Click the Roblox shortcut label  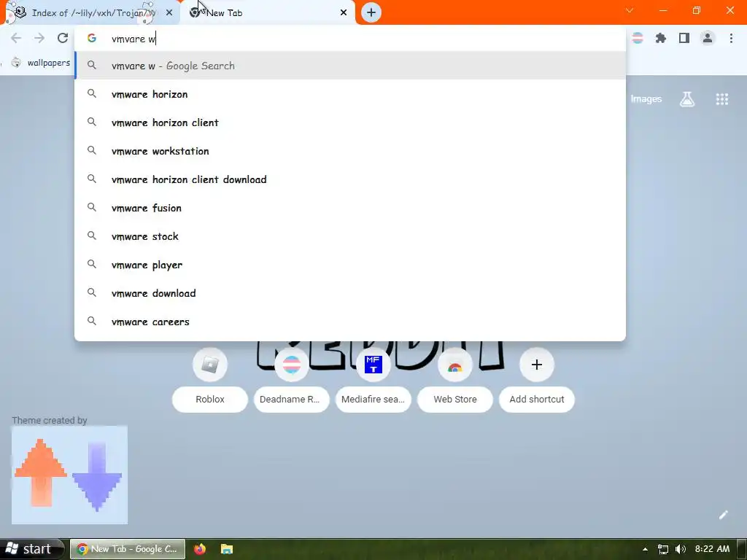(210, 399)
